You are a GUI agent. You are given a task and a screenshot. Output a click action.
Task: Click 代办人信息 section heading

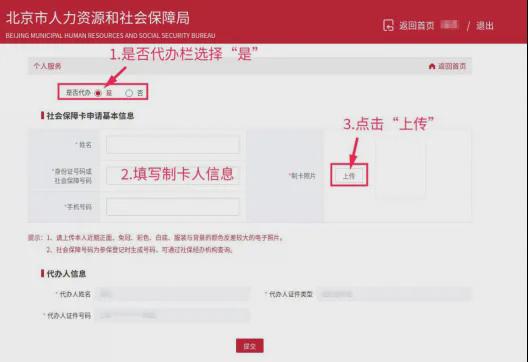(66, 273)
